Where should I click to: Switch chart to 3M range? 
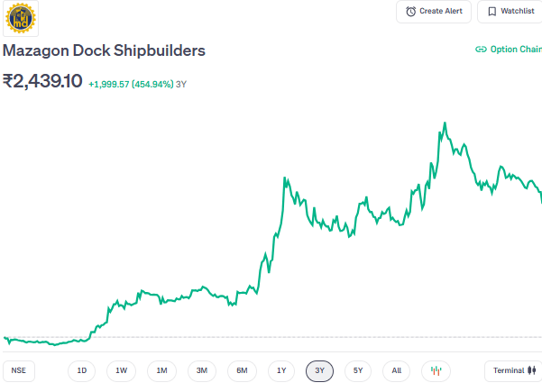pyautogui.click(x=202, y=370)
